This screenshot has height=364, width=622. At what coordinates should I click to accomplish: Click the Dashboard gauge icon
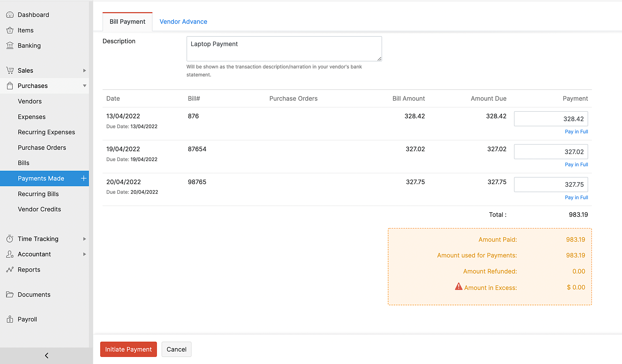10,15
